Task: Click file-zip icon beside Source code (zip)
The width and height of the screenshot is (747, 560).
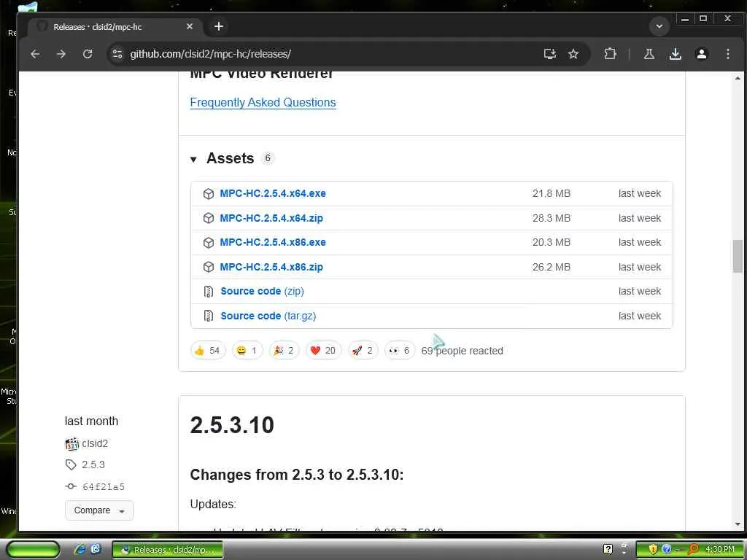Action: point(208,292)
